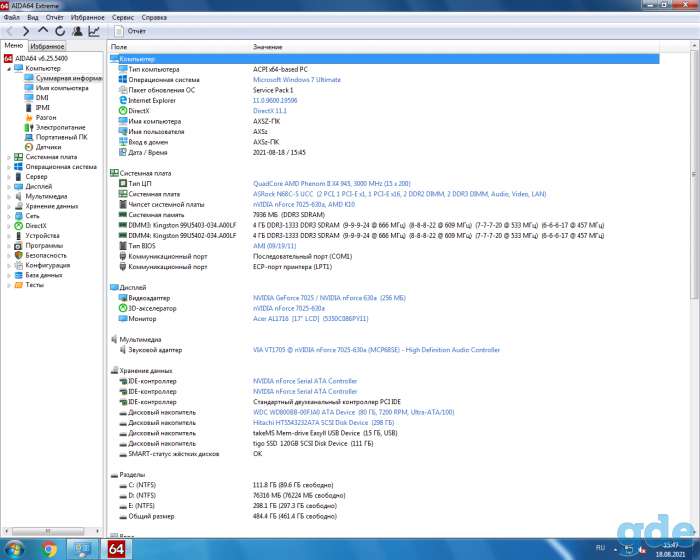The height and width of the screenshot is (560, 700).
Task: Open the ASRock N68C-S UCC motherboard link
Action: tap(400, 194)
